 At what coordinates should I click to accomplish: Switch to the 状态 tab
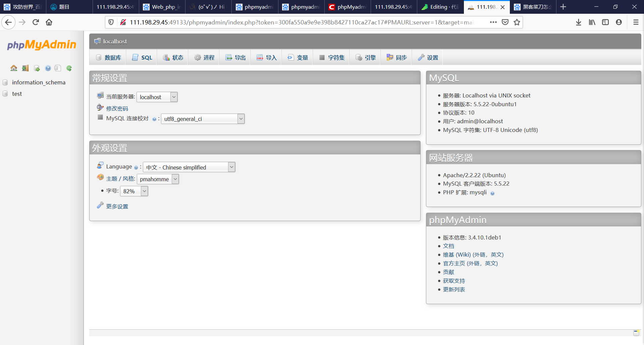(x=173, y=58)
